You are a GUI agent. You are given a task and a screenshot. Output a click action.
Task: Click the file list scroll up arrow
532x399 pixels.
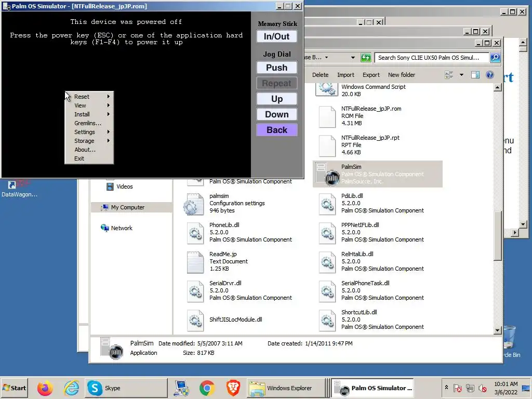(x=497, y=87)
